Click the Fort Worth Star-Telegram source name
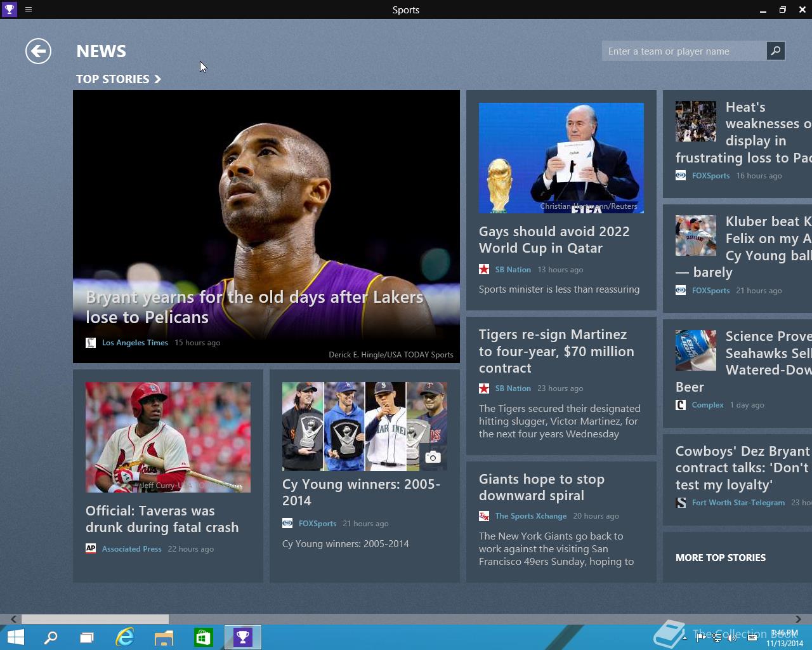Viewport: 812px width, 650px height. click(x=738, y=503)
